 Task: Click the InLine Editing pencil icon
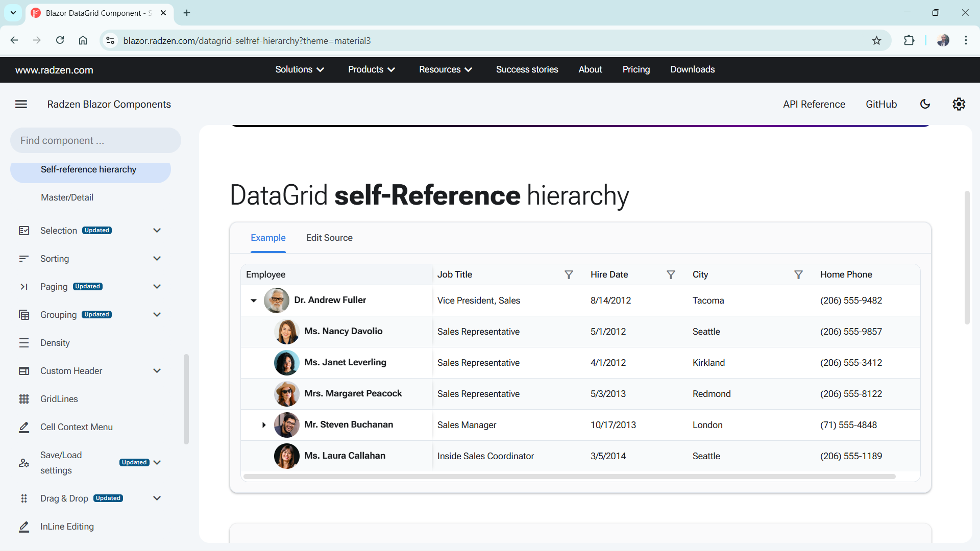[24, 527]
